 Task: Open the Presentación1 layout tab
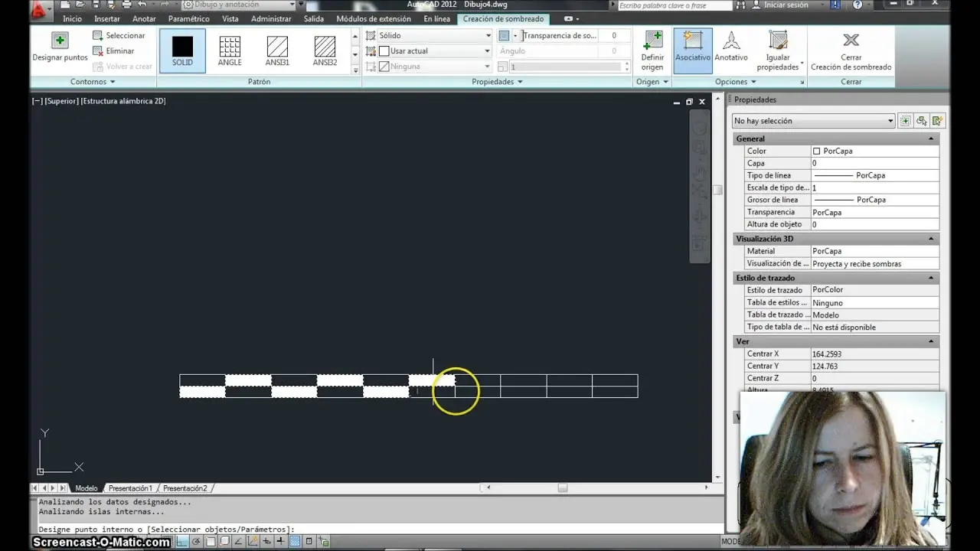[x=130, y=487]
